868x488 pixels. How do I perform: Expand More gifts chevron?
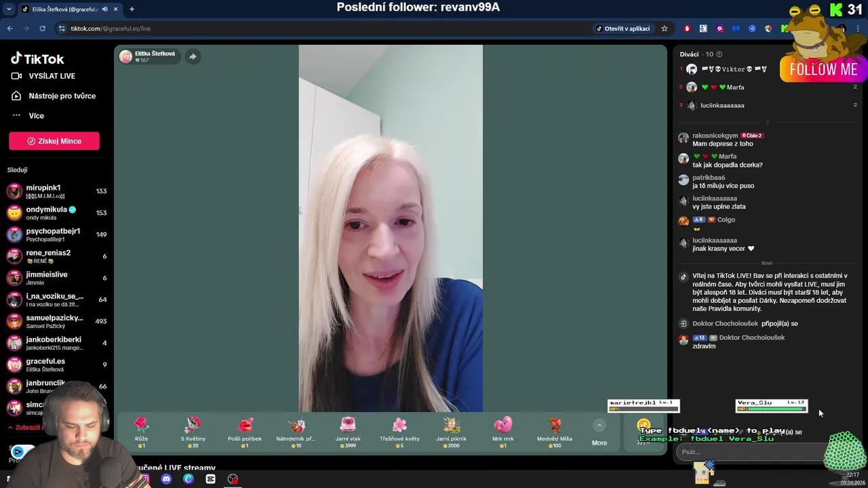coord(599,425)
